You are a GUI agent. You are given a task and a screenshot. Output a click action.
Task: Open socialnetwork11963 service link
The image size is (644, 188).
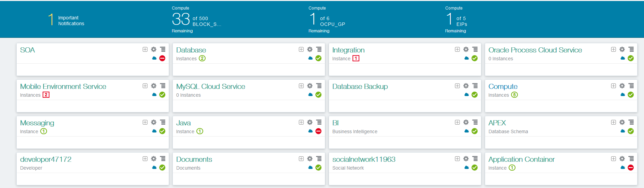click(x=364, y=159)
